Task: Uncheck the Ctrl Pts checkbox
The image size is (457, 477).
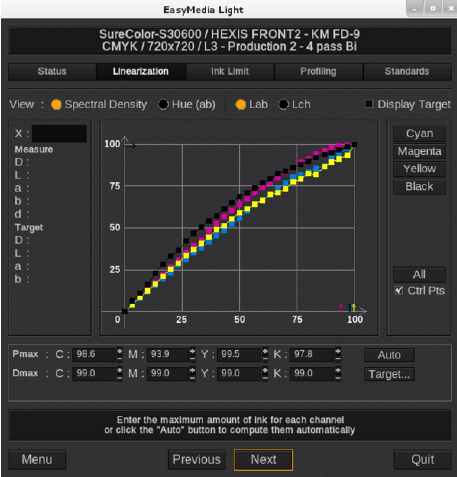Action: tap(399, 290)
